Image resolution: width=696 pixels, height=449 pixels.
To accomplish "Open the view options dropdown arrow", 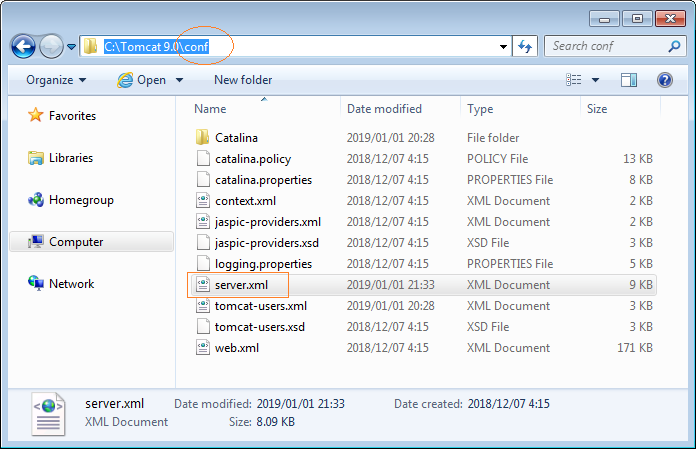I will [x=595, y=80].
